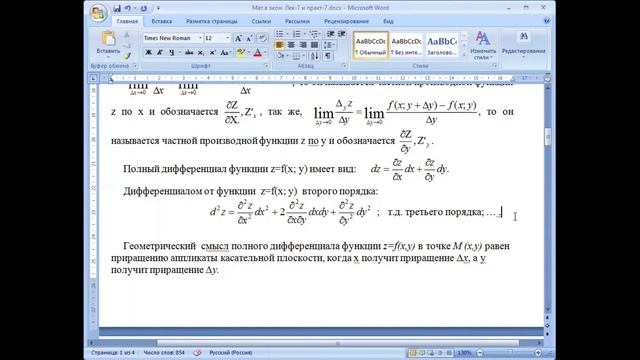Image resolution: width=640 pixels, height=360 pixels.
Task: Toggle italic (К) formatting
Action: 160,52
